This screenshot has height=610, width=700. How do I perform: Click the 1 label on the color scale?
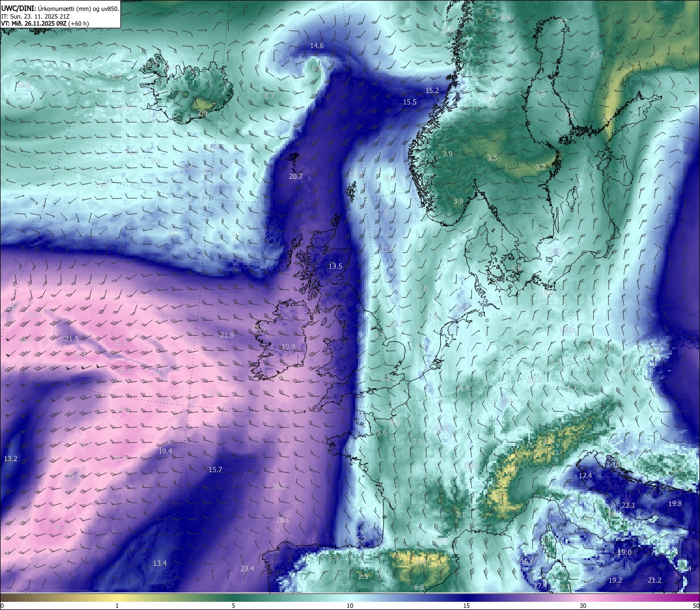click(117, 606)
